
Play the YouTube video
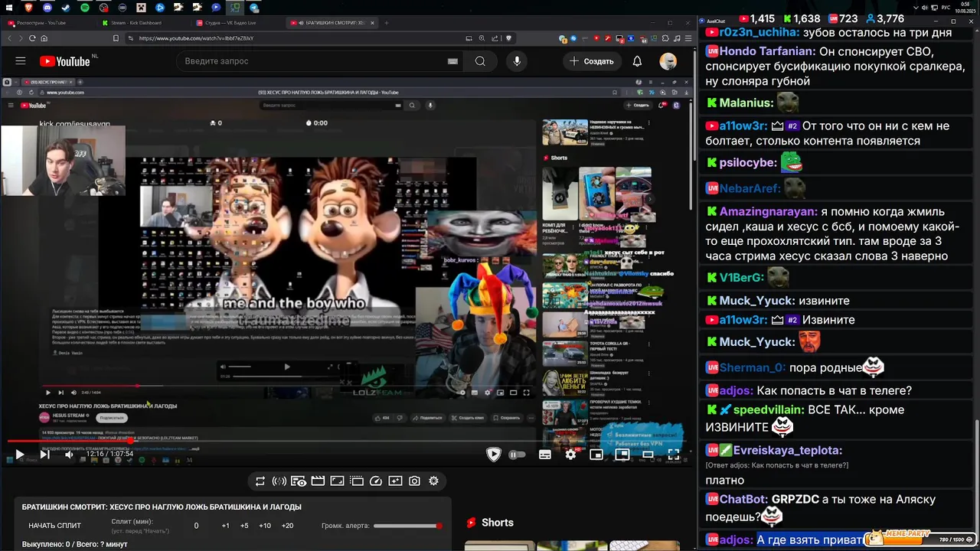tap(19, 455)
